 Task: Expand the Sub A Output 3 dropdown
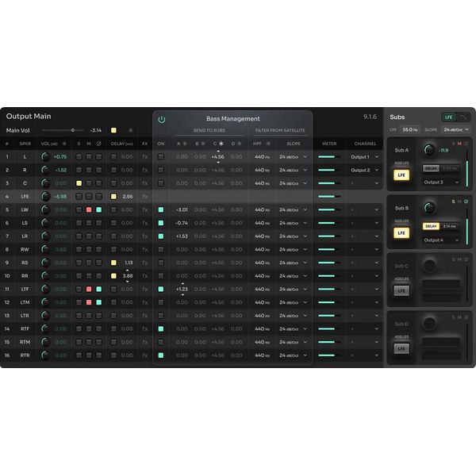point(440,182)
